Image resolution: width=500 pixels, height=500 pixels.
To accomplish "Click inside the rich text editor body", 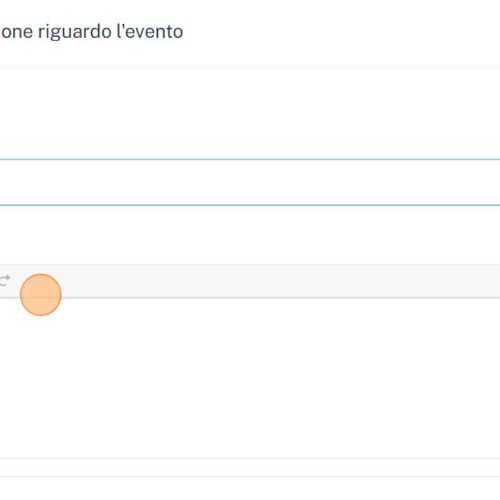I will [x=250, y=378].
